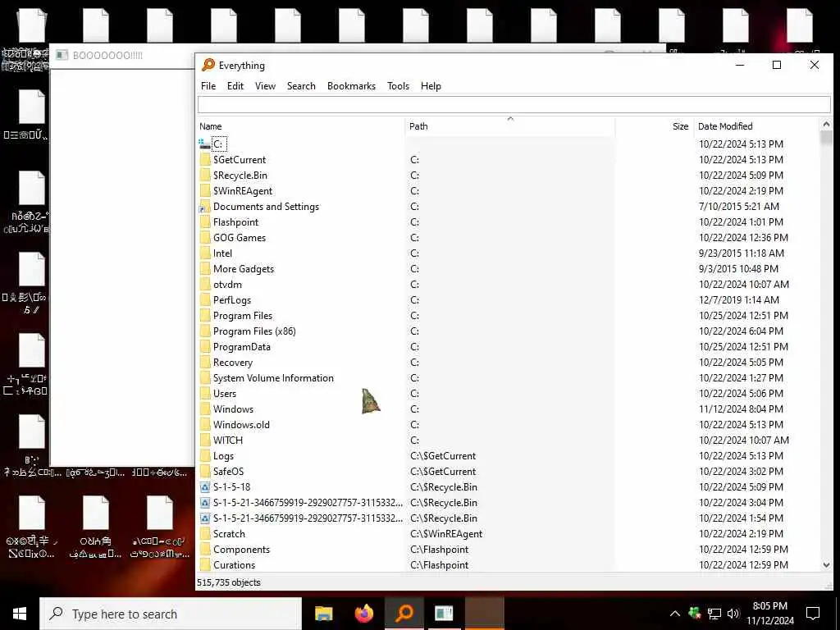Select the $WinREAgent folder icon
840x630 pixels.
204,190
